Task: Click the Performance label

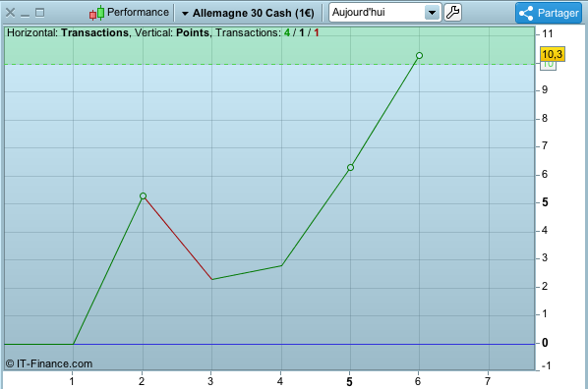Action: [x=138, y=12]
